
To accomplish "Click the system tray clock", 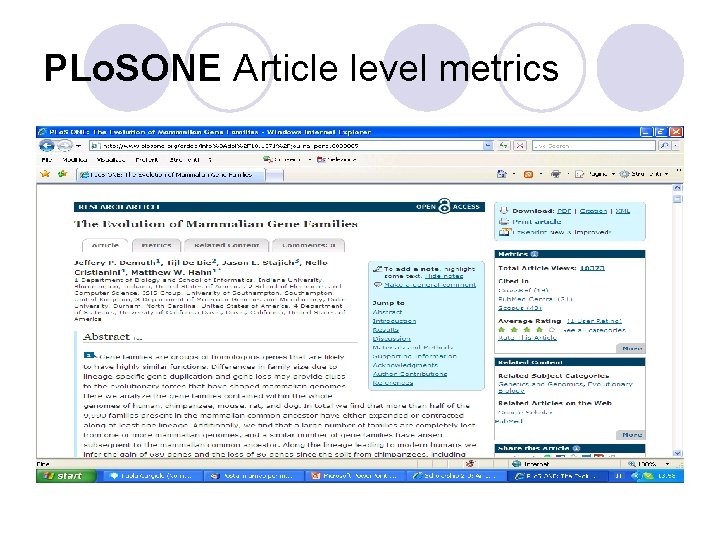I will tap(666, 476).
